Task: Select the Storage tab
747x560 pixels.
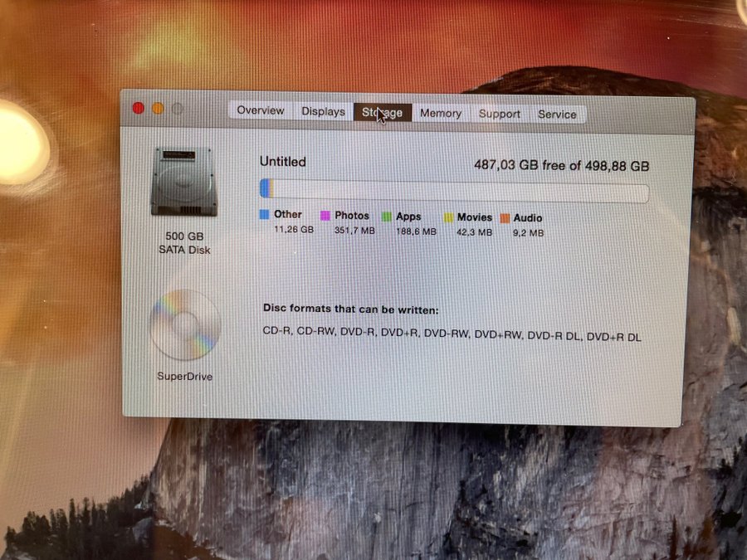Action: (382, 113)
